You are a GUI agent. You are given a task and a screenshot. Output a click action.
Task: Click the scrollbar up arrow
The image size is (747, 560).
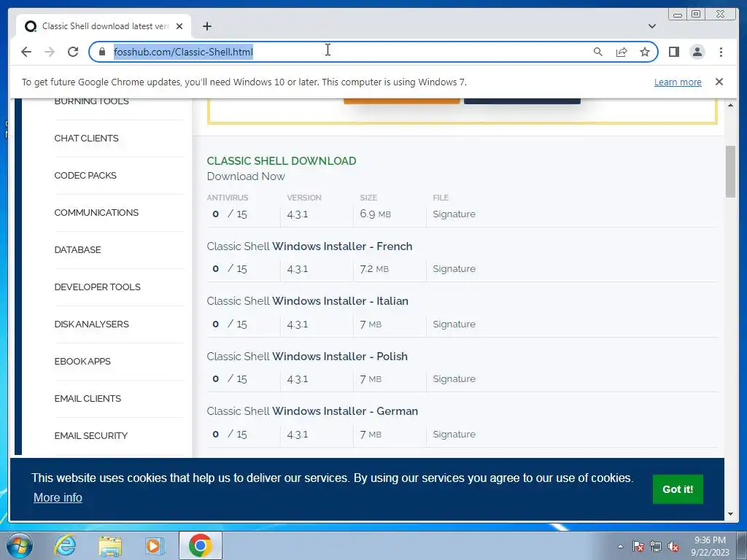pyautogui.click(x=730, y=105)
